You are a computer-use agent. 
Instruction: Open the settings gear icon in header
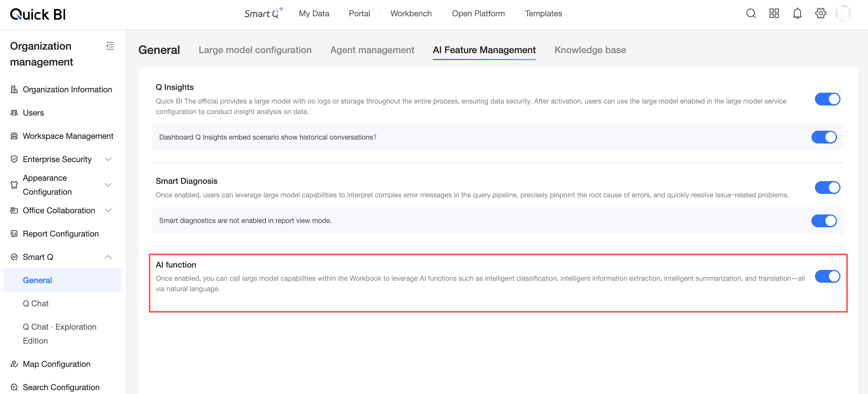point(821,14)
